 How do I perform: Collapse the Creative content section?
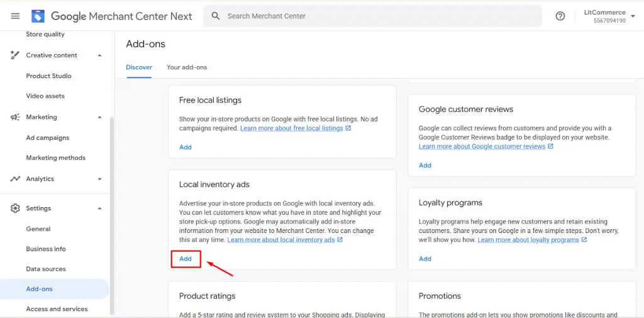(x=99, y=55)
